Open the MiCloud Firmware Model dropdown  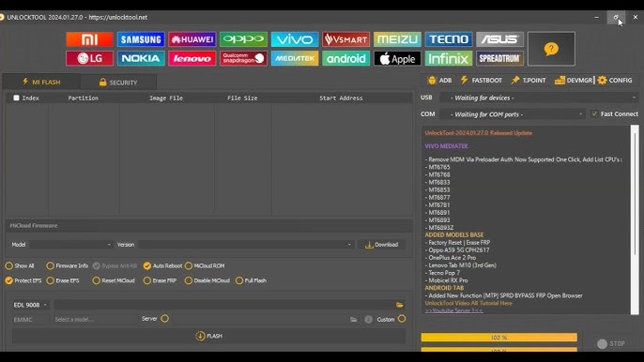click(71, 245)
